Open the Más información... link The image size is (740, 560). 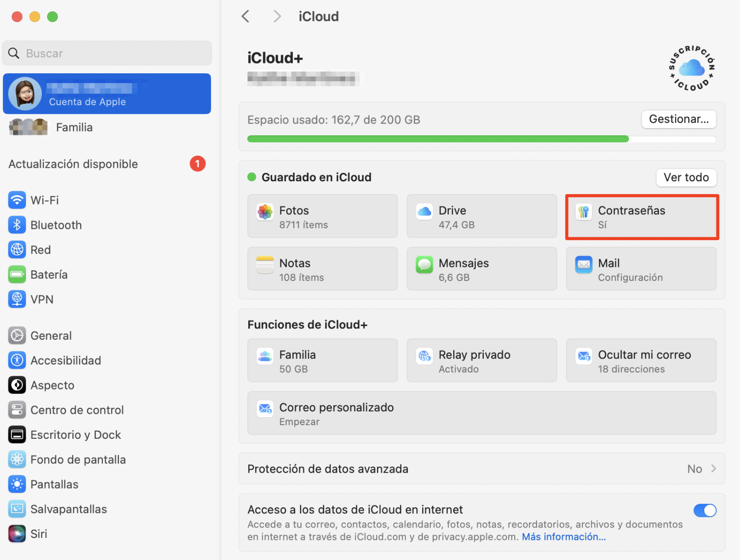pyautogui.click(x=564, y=537)
